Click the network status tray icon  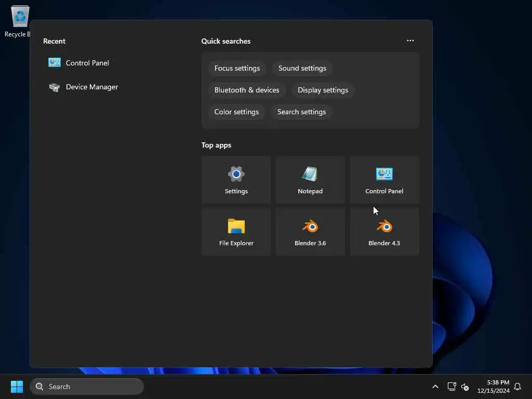451,387
